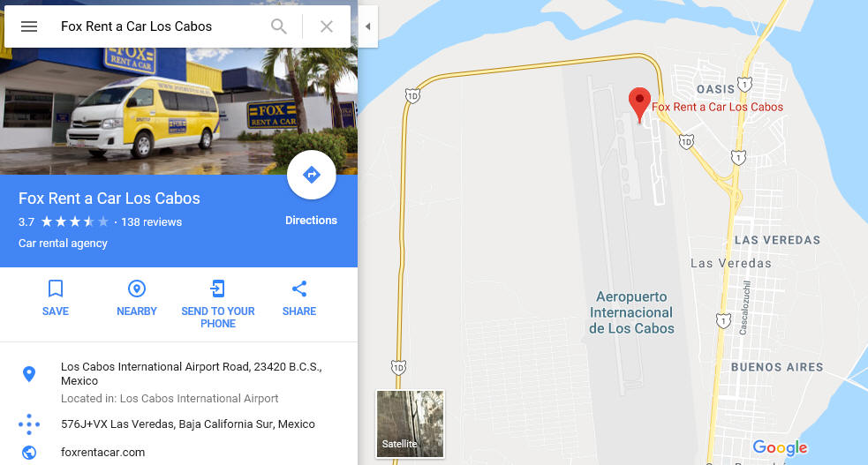The height and width of the screenshot is (465, 868).
Task: Click the search box with Fox Rent a Car text
Action: tap(161, 26)
